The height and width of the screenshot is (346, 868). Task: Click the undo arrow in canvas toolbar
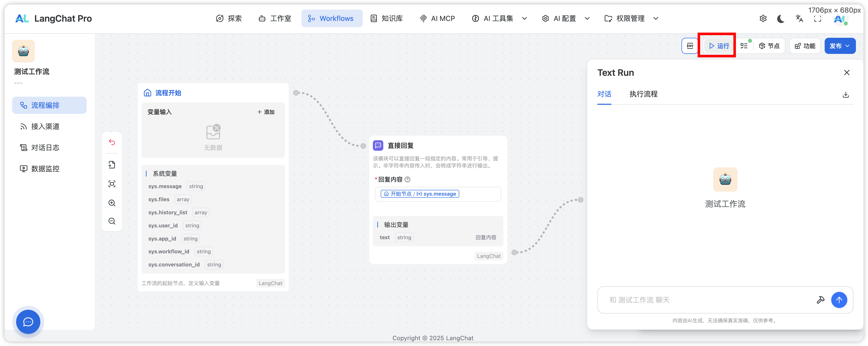coord(112,142)
